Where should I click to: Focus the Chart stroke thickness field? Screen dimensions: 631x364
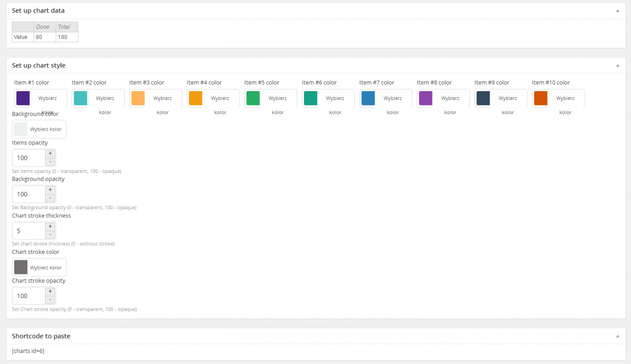29,231
